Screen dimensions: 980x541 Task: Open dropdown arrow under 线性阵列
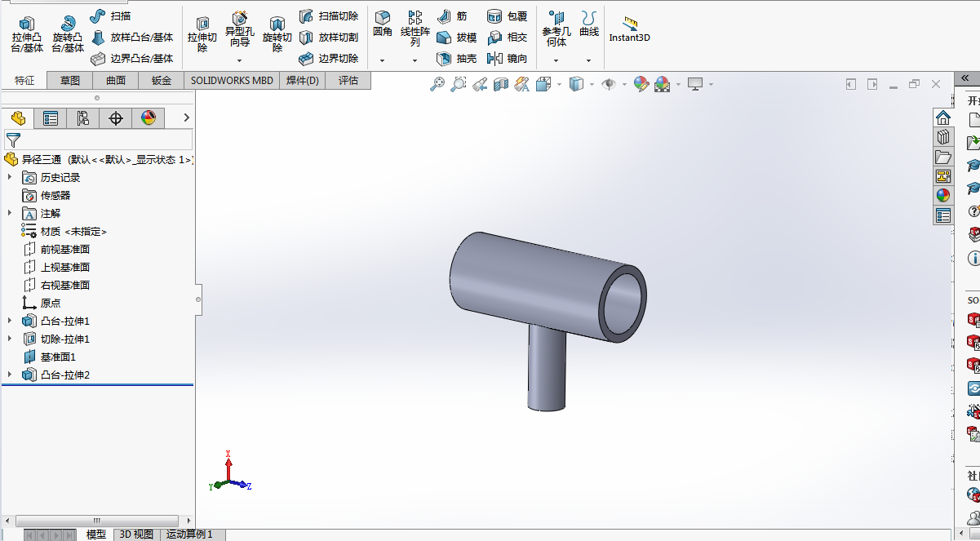pyautogui.click(x=415, y=60)
